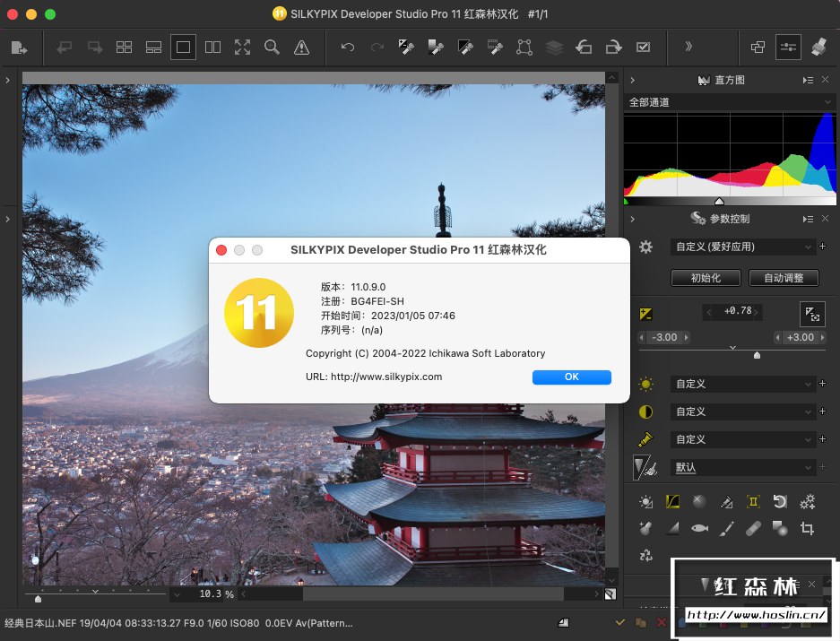This screenshot has width=840, height=641.
Task: Open the tone curve tool icon
Action: (x=672, y=502)
